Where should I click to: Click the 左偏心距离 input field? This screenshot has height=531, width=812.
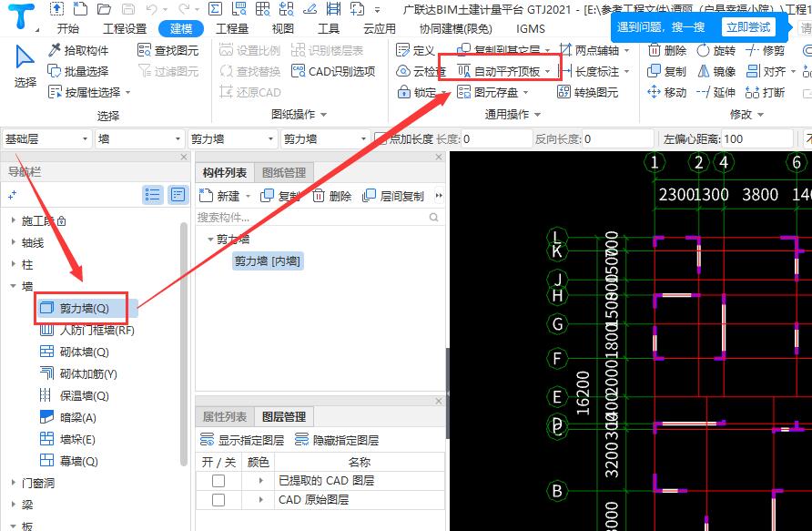(x=757, y=138)
